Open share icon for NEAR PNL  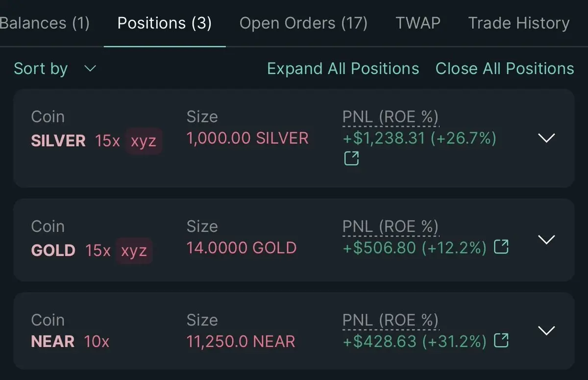(x=501, y=340)
